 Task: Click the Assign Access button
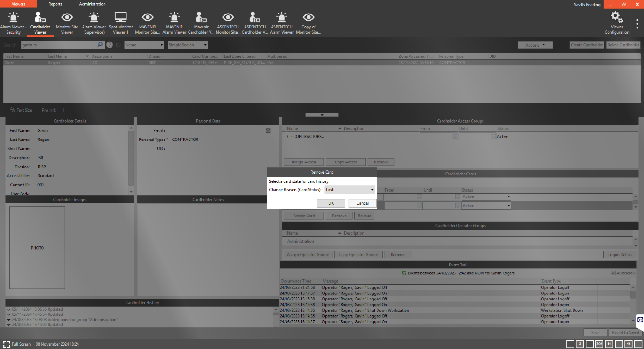tap(304, 162)
